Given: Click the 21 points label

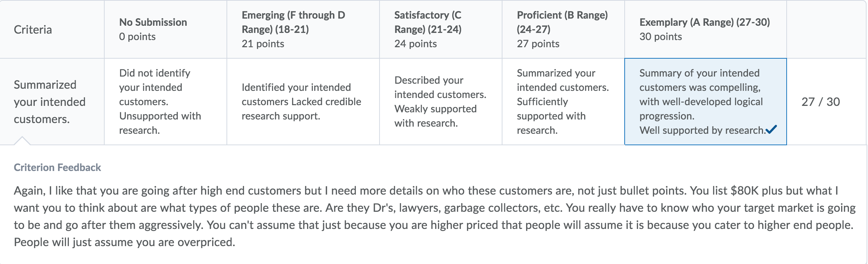Looking at the screenshot, I should click(x=263, y=44).
